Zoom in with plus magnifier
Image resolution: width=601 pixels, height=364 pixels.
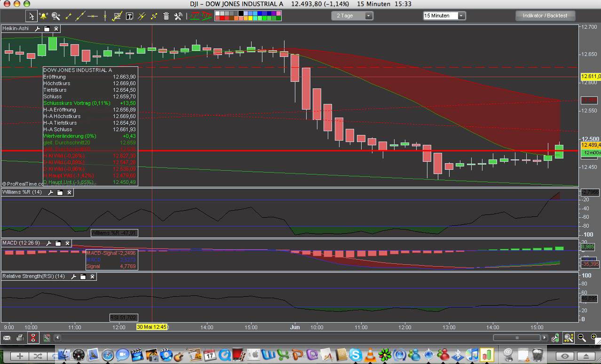(594, 338)
